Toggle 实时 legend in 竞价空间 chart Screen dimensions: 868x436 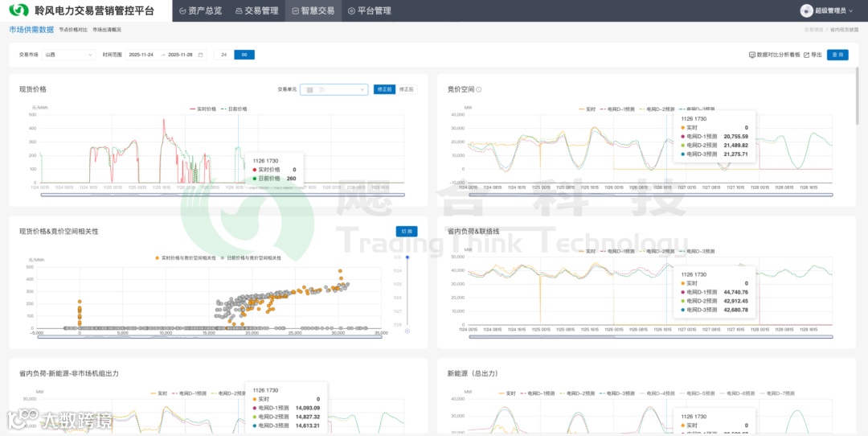(588, 109)
